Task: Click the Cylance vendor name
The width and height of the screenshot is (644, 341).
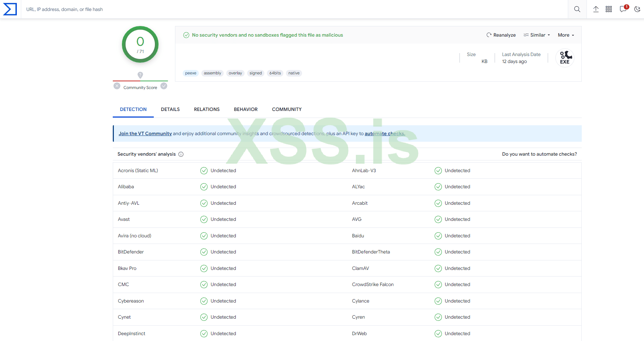Action: (361, 301)
